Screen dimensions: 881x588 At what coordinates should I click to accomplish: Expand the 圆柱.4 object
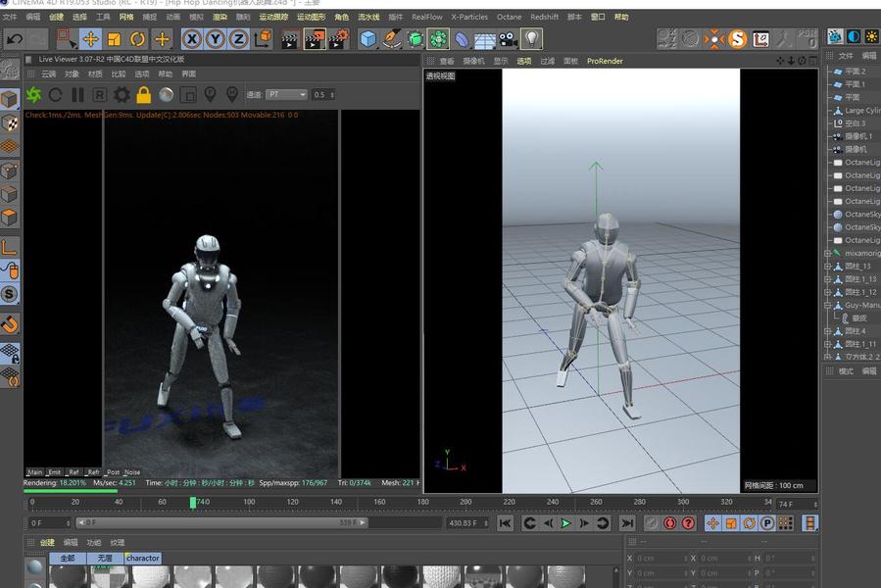point(828,331)
